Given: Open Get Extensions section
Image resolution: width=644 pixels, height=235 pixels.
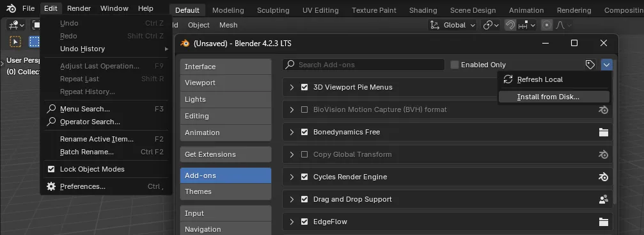Looking at the screenshot, I should click(x=226, y=154).
